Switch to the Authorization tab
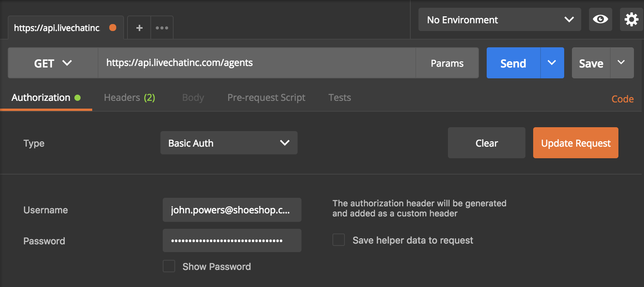 [x=46, y=98]
